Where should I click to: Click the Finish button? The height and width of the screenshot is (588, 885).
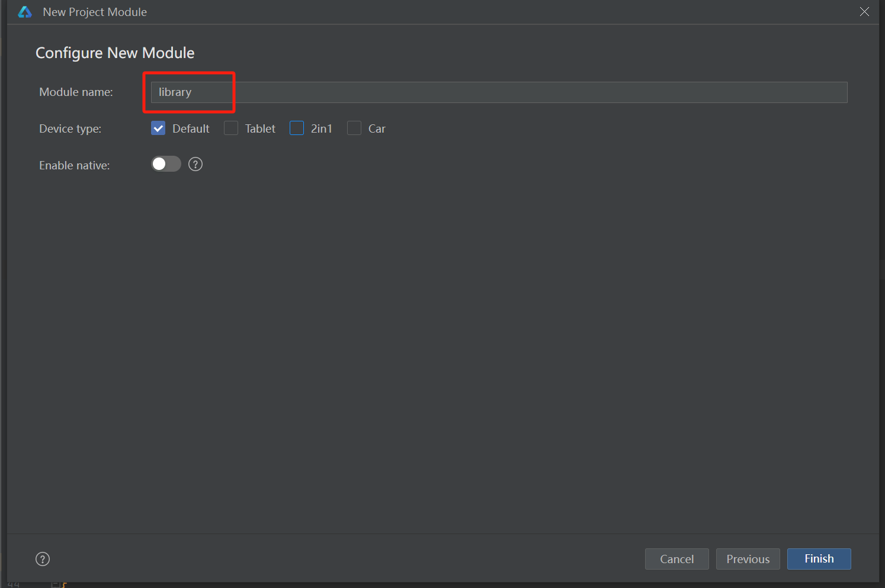click(819, 559)
